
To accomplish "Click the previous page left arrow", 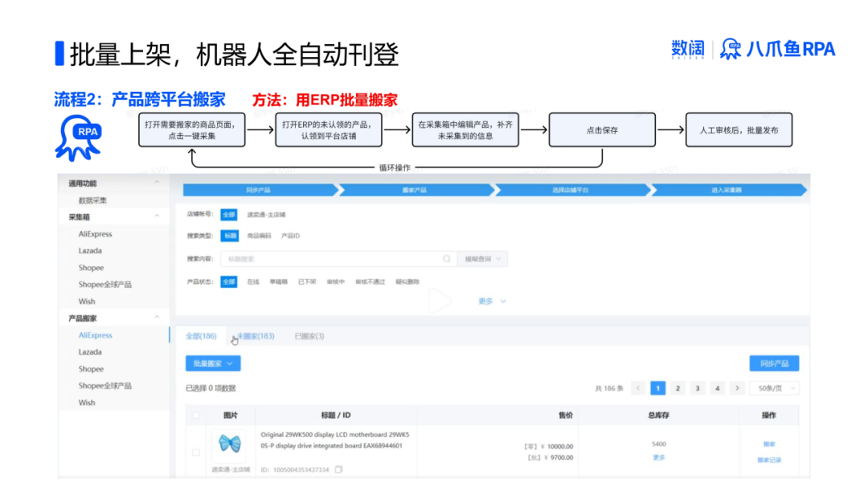I will tap(637, 387).
